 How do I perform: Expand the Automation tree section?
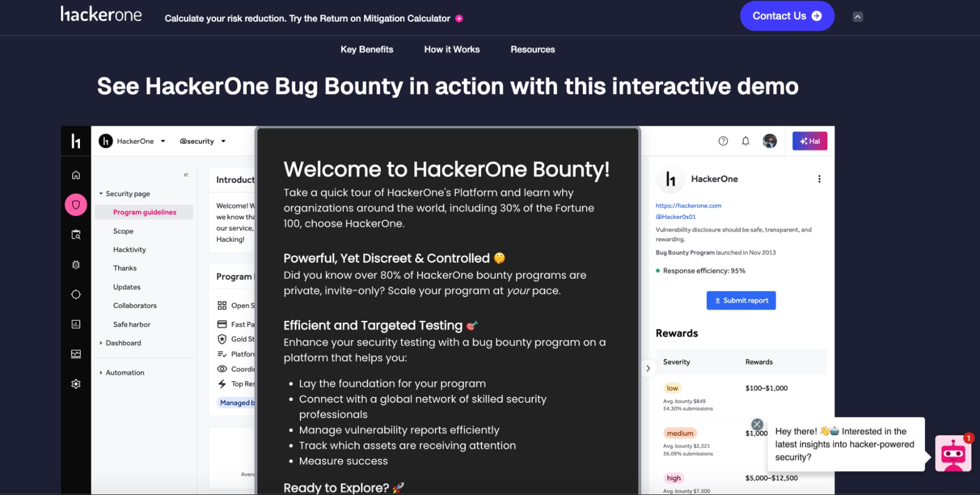coord(101,373)
